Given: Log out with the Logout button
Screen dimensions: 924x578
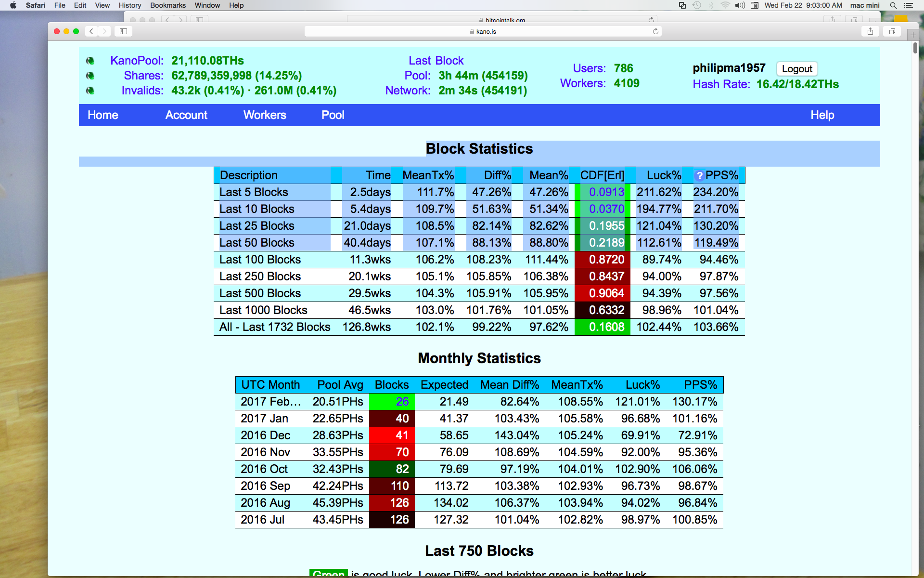Looking at the screenshot, I should pyautogui.click(x=797, y=68).
